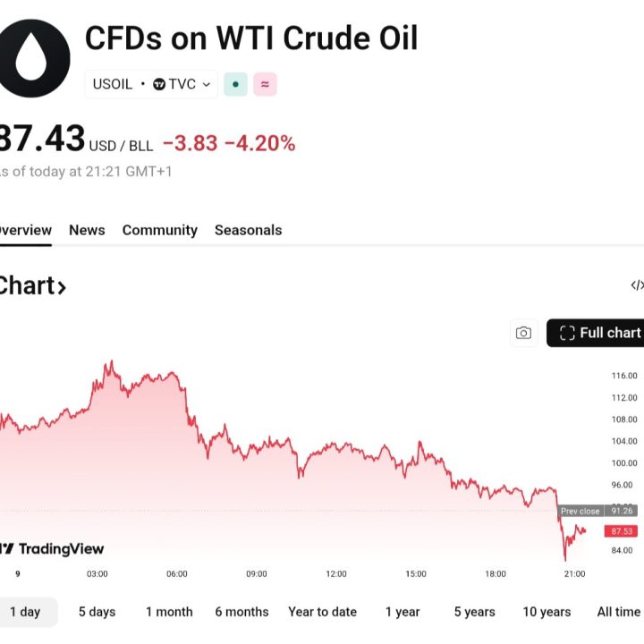Select the 1 day time range
This screenshot has width=644, height=644.
pyautogui.click(x=25, y=612)
